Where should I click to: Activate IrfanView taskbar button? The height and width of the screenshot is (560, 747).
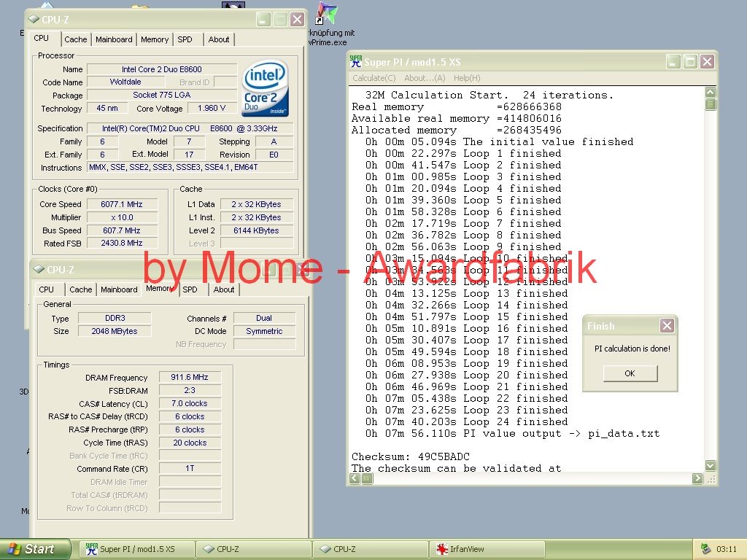[x=487, y=549]
